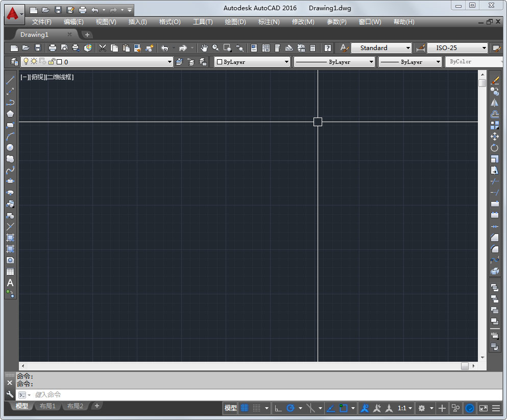Image resolution: width=507 pixels, height=420 pixels.
Task: Select the Line drawing tool
Action: tap(10, 80)
